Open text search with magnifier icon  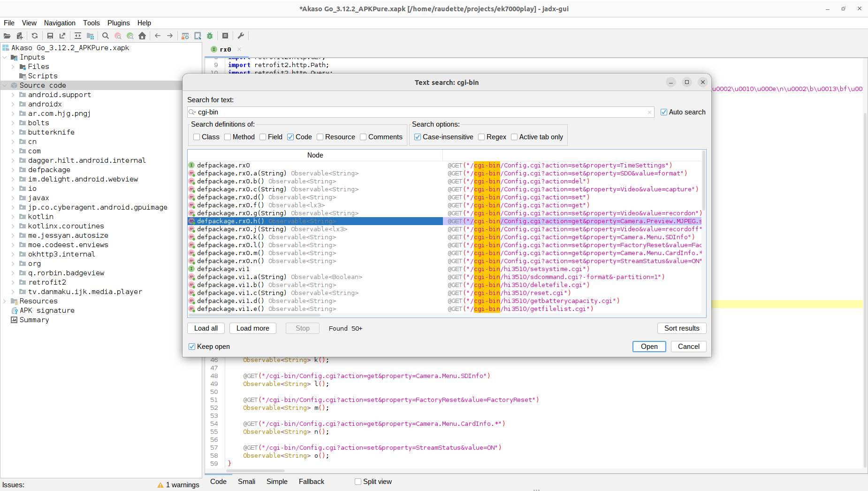[x=106, y=36]
